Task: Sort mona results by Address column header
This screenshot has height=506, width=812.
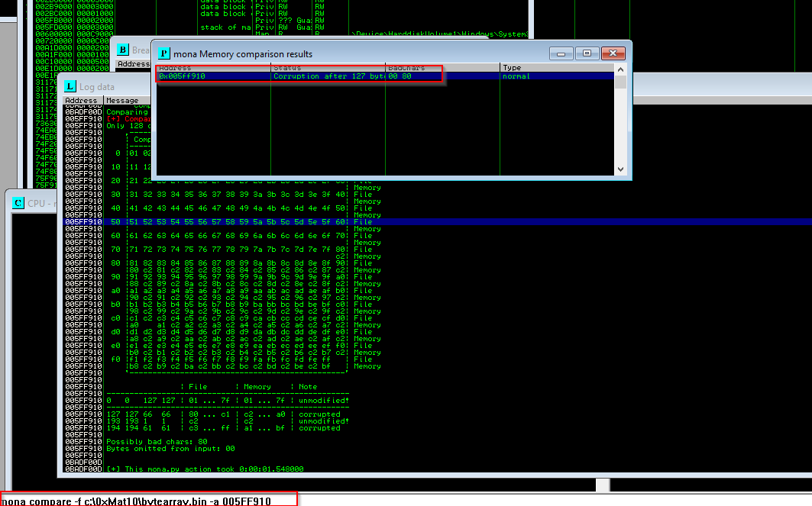Action: (x=213, y=67)
